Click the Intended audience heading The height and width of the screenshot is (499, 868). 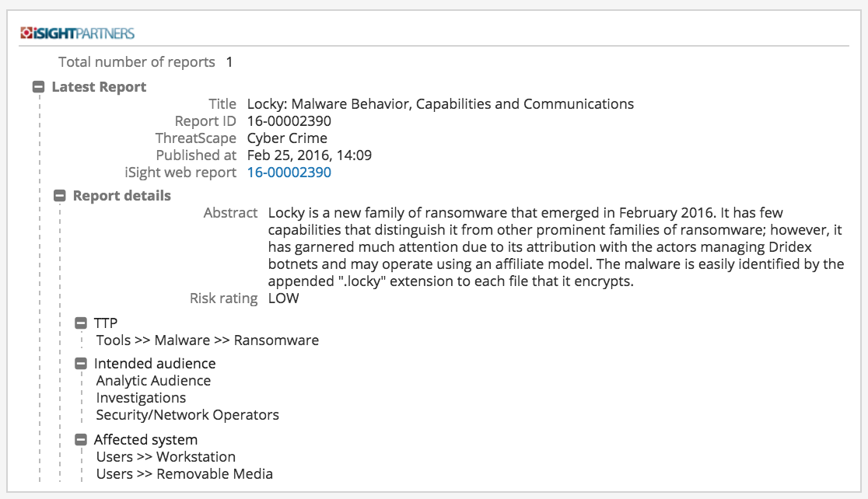click(x=155, y=364)
